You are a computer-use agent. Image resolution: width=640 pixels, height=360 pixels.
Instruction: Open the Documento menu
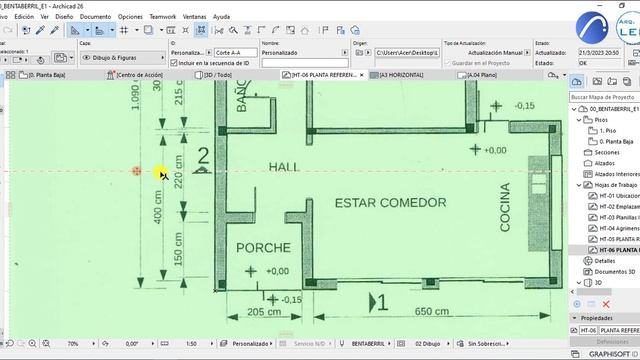point(96,17)
